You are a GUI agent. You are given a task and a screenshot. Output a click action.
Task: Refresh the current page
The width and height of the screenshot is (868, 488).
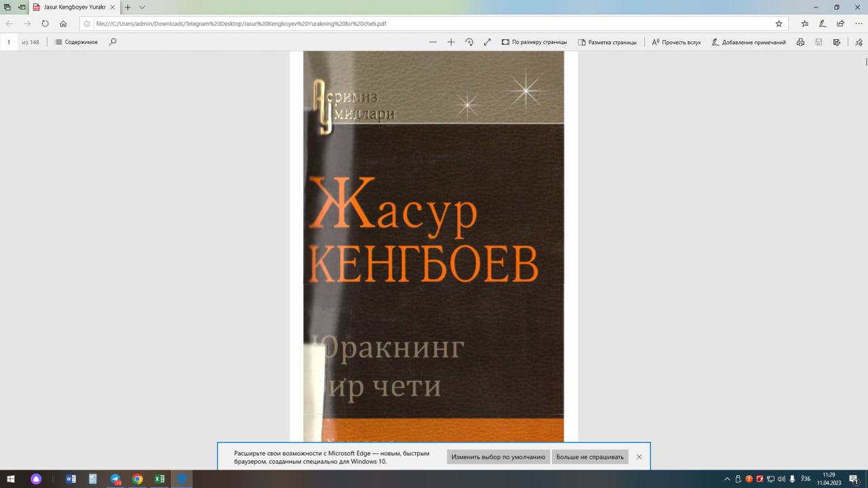(45, 22)
